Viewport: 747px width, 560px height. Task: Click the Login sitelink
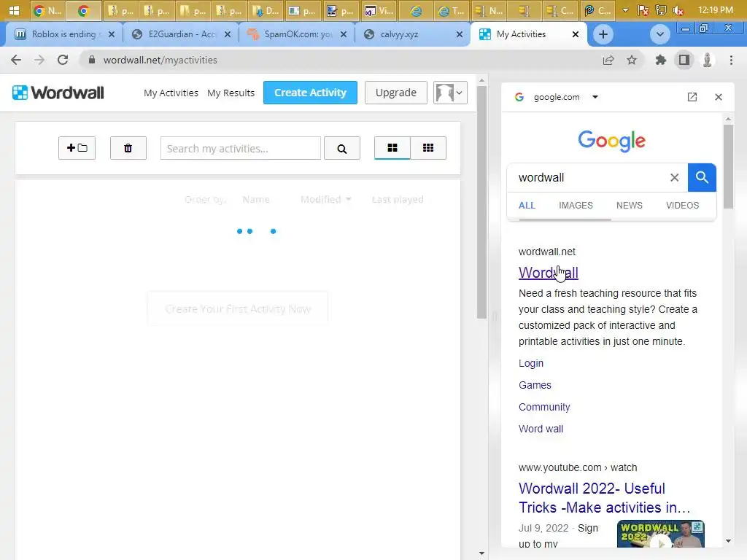tap(531, 363)
